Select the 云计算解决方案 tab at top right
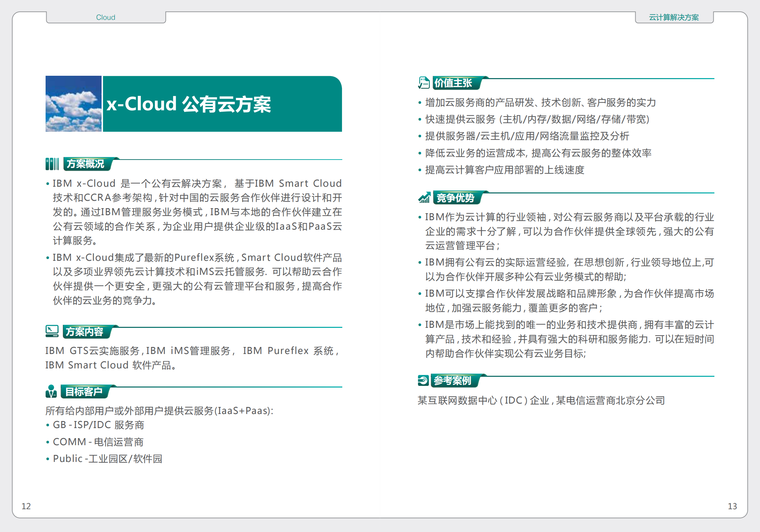This screenshot has width=760, height=532. point(674,17)
